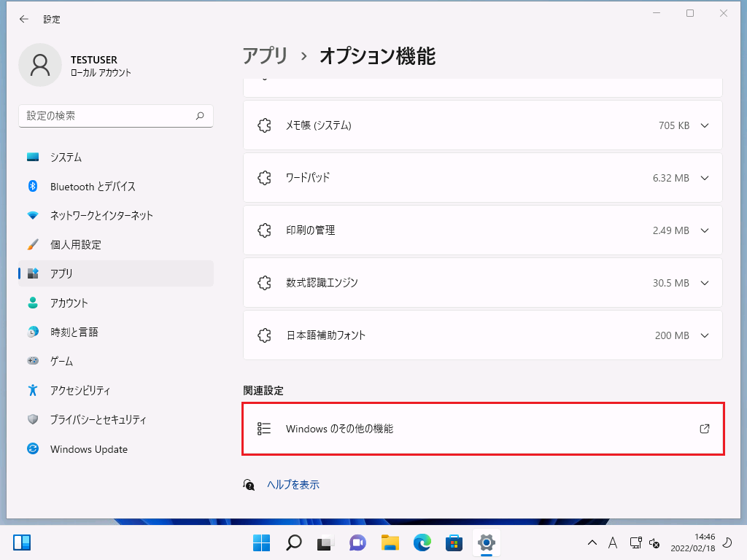Image resolution: width=747 pixels, height=560 pixels.
Task: Open Microsoft Store taskbar icon
Action: 454,542
